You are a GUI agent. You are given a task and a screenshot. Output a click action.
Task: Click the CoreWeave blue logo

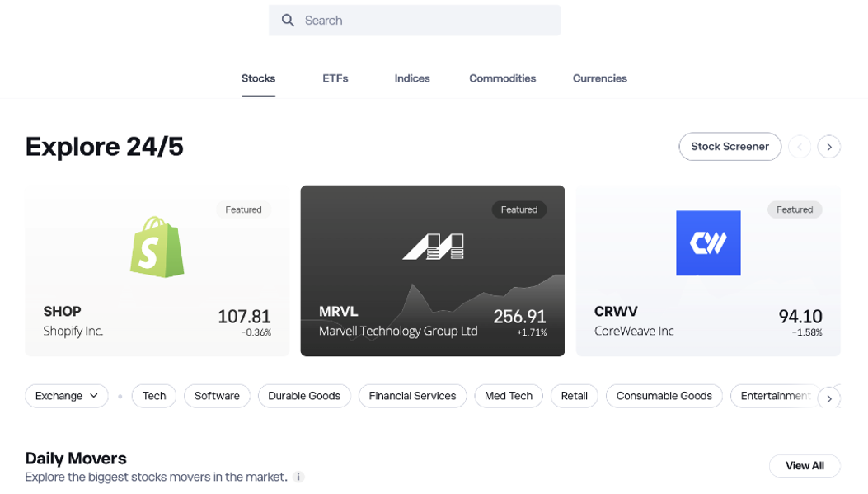coord(708,243)
